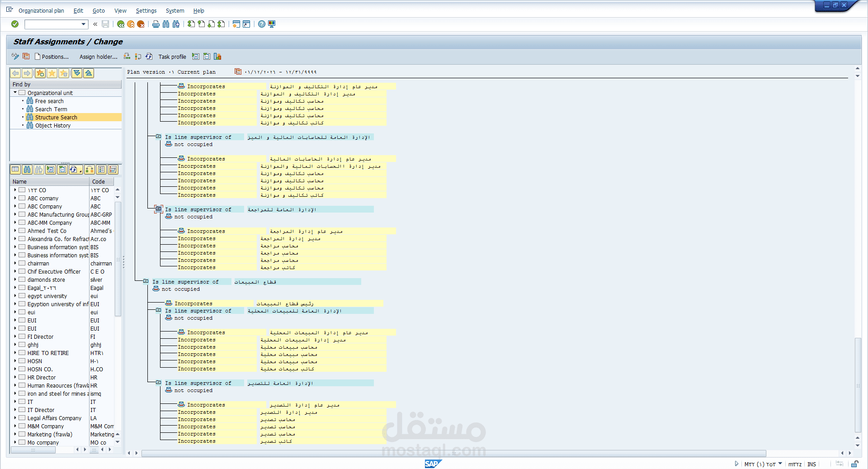Open the Goto menu

click(99, 10)
